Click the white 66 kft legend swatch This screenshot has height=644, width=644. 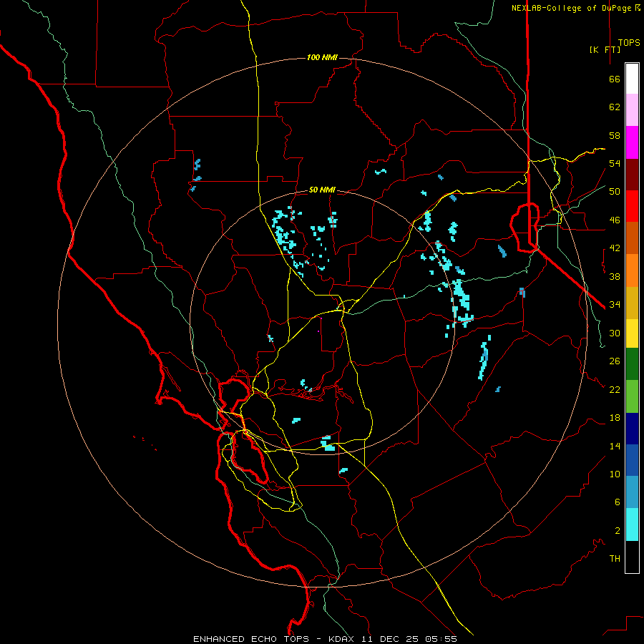pyautogui.click(x=632, y=79)
